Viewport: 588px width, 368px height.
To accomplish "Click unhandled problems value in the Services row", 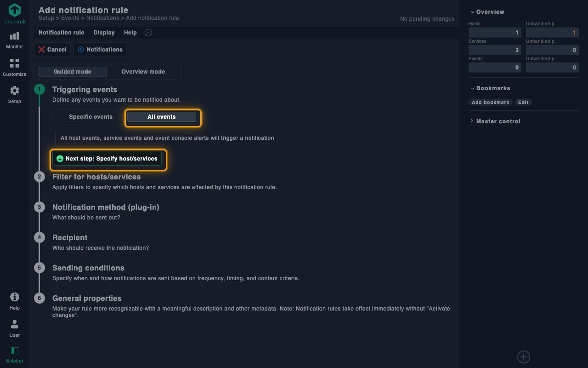I will click(552, 50).
